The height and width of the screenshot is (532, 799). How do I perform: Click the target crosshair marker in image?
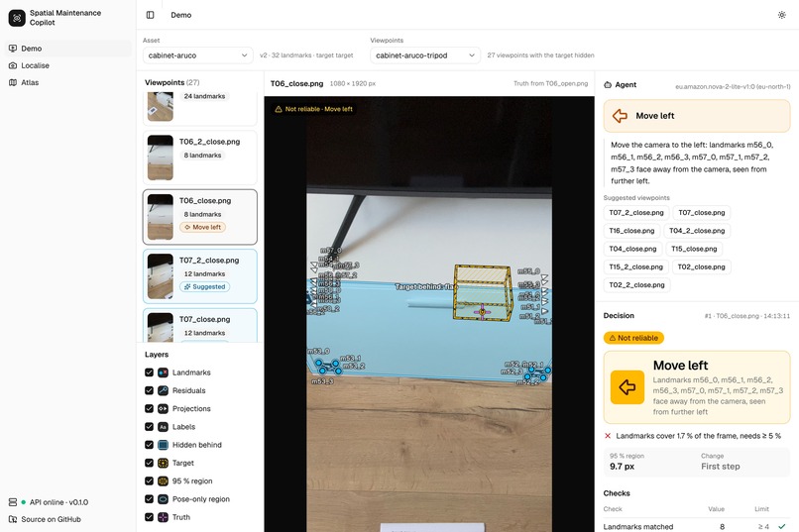[482, 311]
